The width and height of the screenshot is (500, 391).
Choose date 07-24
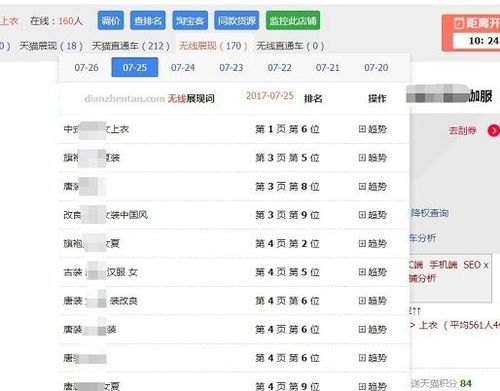(x=183, y=67)
